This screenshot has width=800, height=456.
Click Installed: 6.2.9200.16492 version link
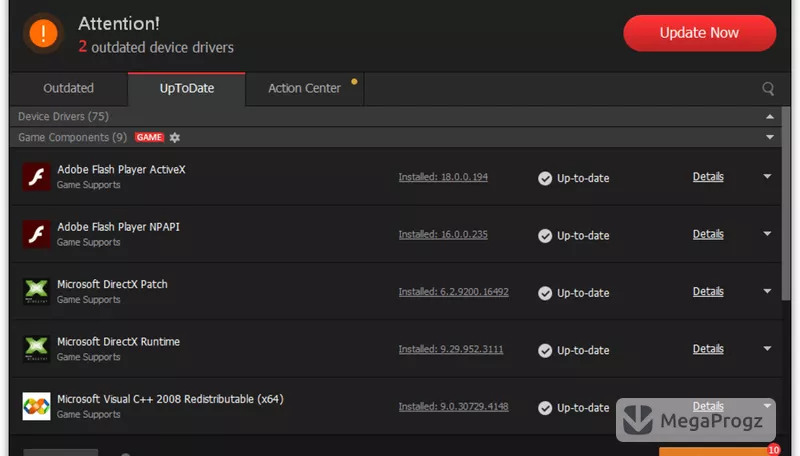coord(454,292)
